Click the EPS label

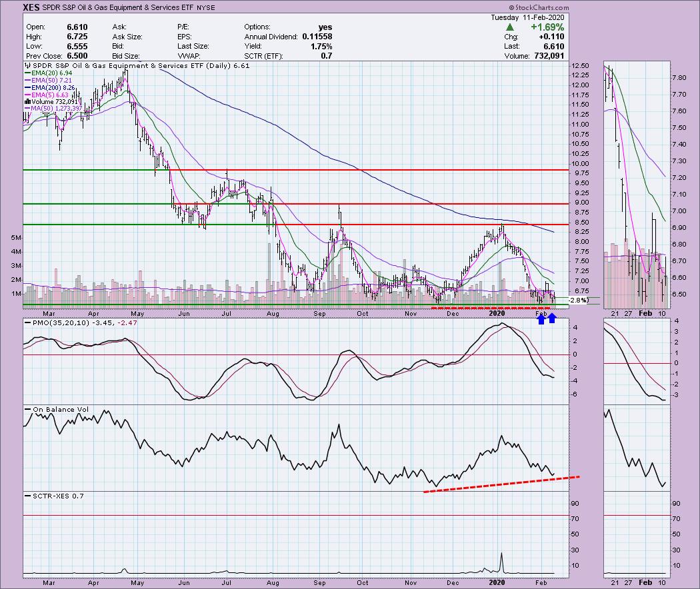(185, 37)
